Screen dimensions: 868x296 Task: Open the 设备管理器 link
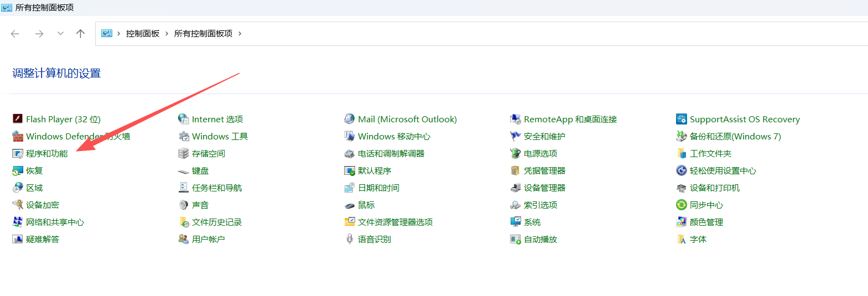[544, 188]
